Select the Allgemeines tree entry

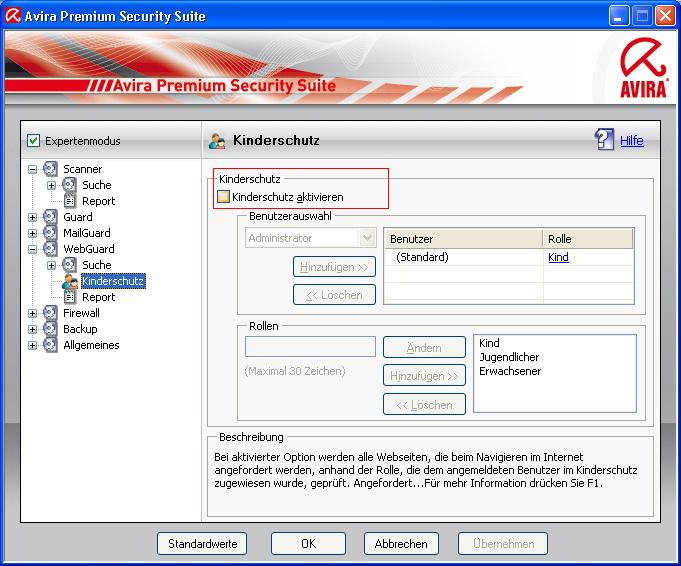[91, 345]
